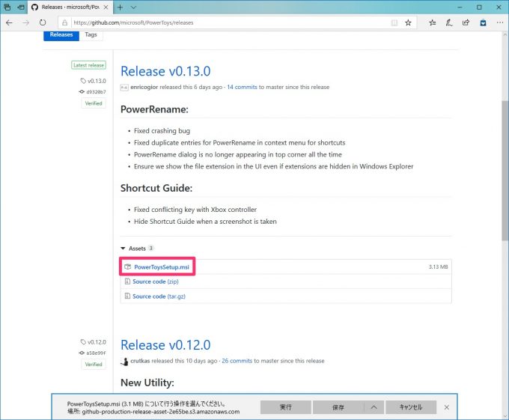Close the download notification bar
Viewport: 509px width, 420px height.
[447, 407]
